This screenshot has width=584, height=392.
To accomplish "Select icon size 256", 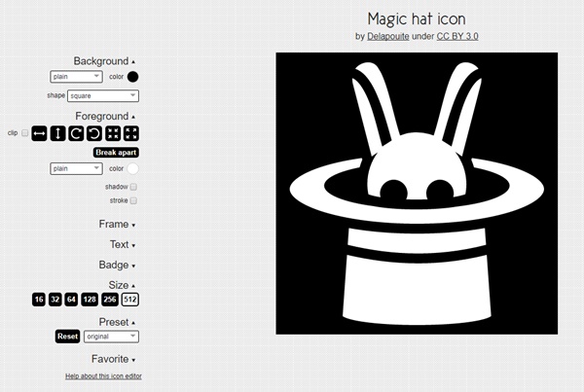I will coord(110,300).
